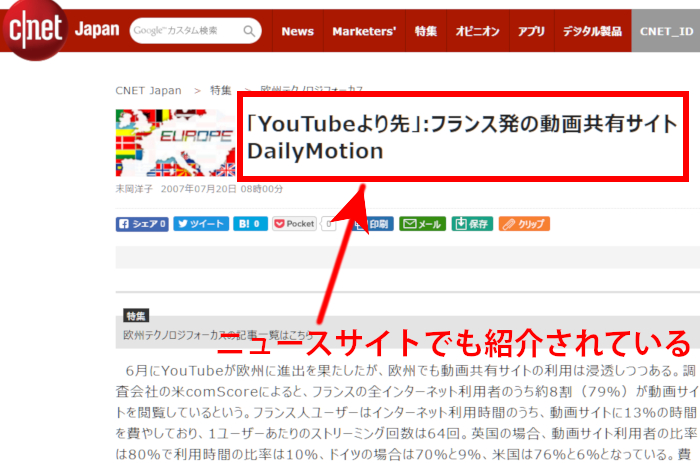This screenshot has width=700, height=463.
Task: Open the デジタル製品 navigation item
Action: [592, 31]
